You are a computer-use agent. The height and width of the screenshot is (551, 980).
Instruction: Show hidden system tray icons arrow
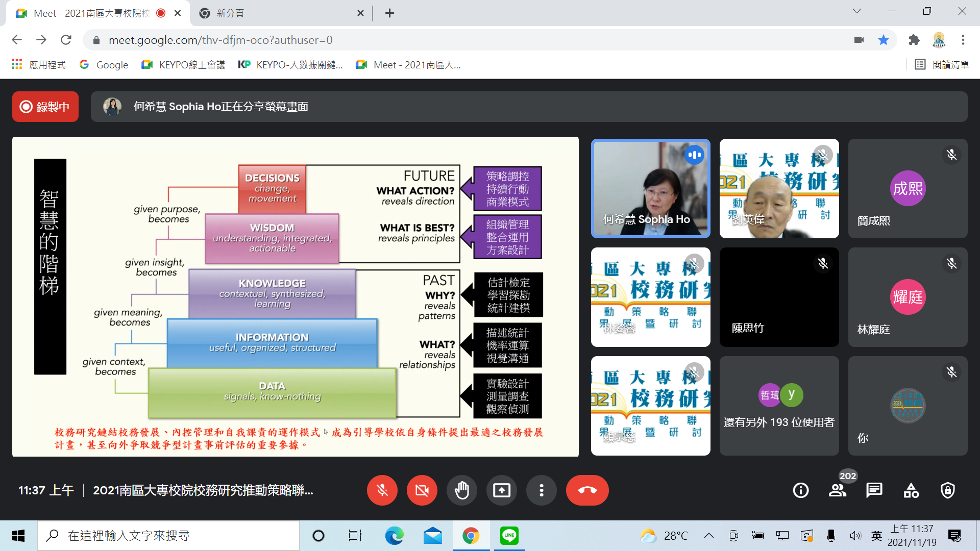pyautogui.click(x=708, y=536)
